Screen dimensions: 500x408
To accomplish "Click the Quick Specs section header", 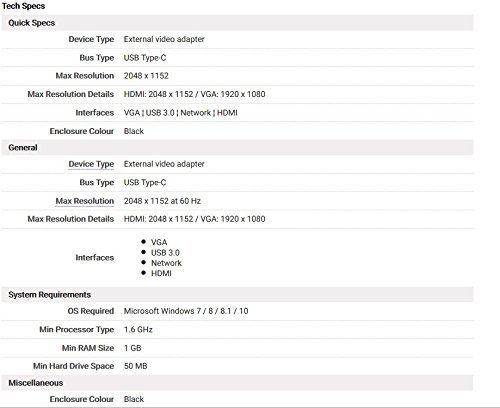I will pyautogui.click(x=237, y=23).
